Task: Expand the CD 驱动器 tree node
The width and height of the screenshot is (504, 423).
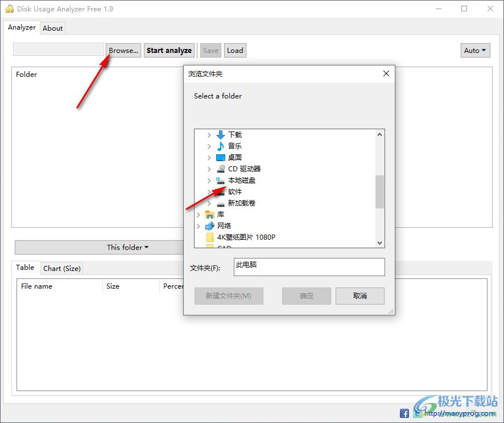Action: click(x=209, y=169)
